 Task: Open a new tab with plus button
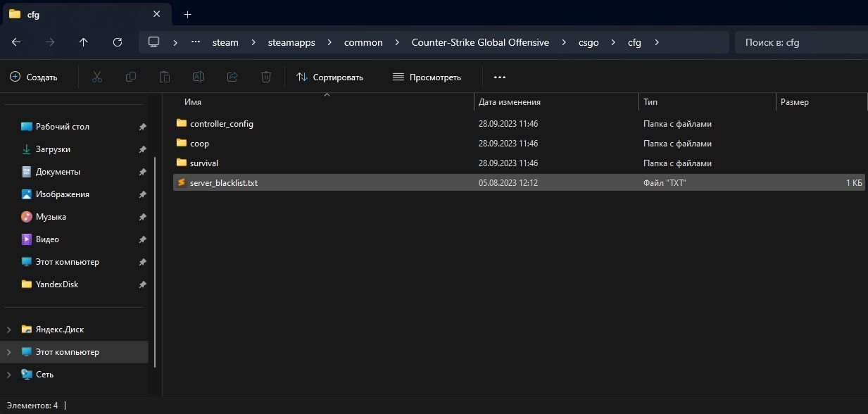coord(187,14)
